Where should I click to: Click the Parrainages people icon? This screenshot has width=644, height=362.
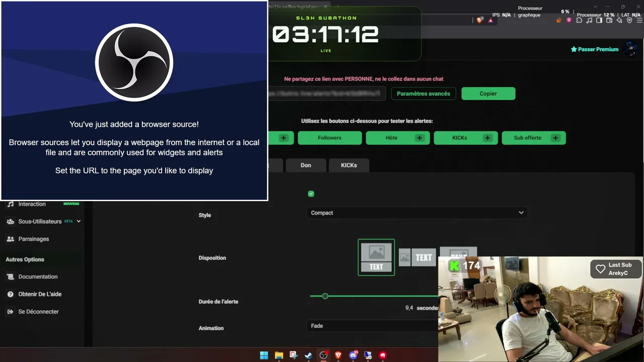[10, 239]
